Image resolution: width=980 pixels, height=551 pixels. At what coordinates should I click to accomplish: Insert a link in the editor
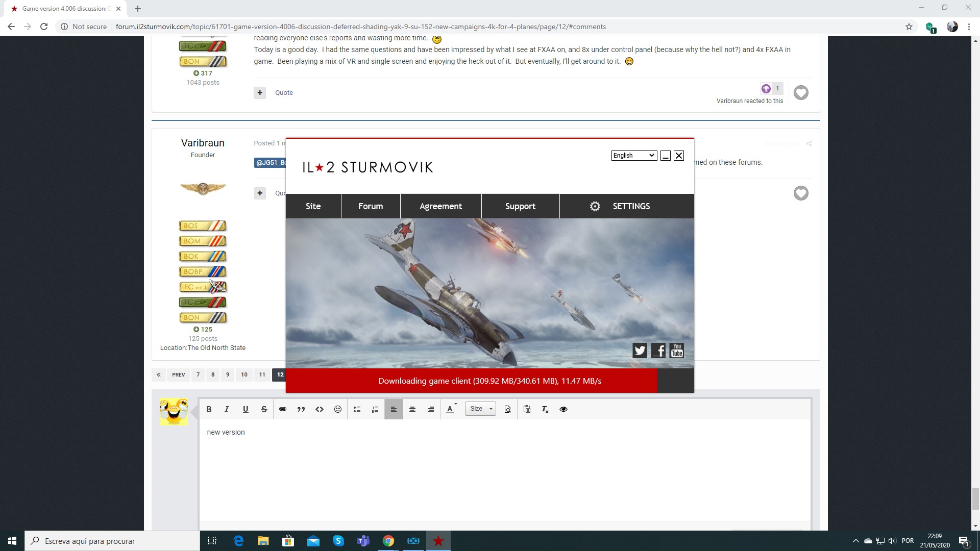[283, 409]
